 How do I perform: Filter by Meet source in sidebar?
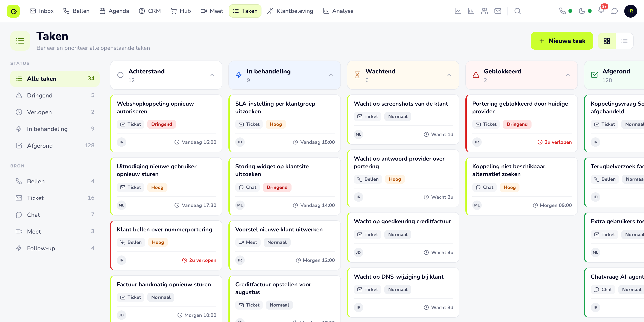click(55, 232)
